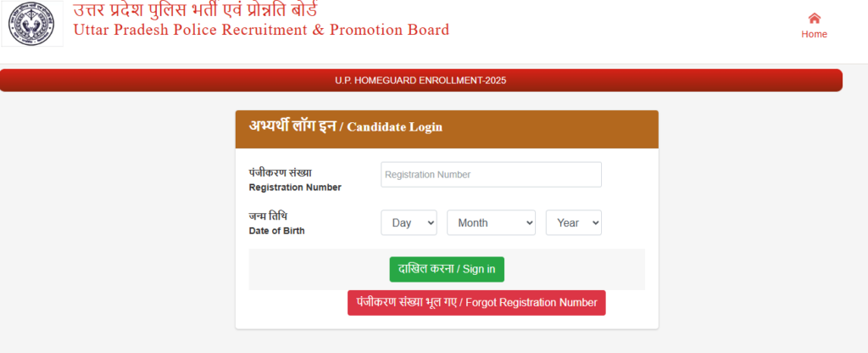This screenshot has height=353, width=868.
Task: Click the Month dropdown's chevron arrow
Action: 529,222
